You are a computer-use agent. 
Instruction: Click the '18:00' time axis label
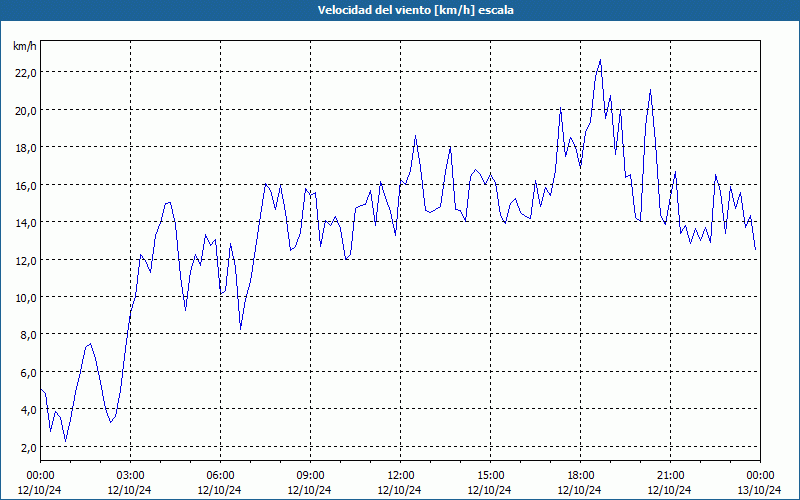click(x=581, y=476)
